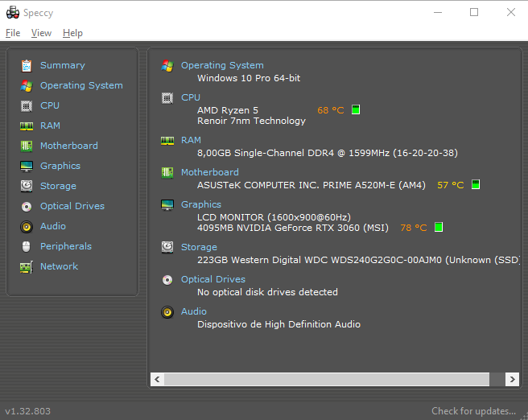This screenshot has width=528, height=420.
Task: Click the Motherboard heading link in summary
Action: tap(210, 172)
